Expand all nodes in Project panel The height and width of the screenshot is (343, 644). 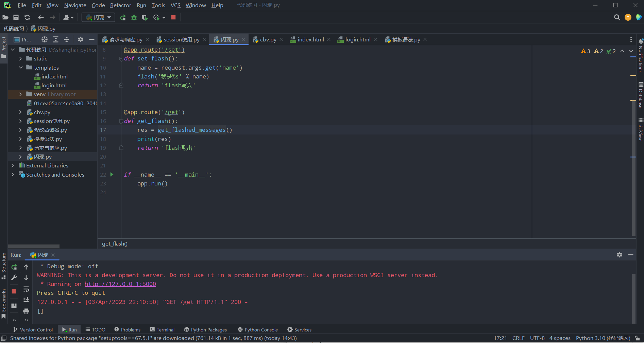(x=56, y=40)
